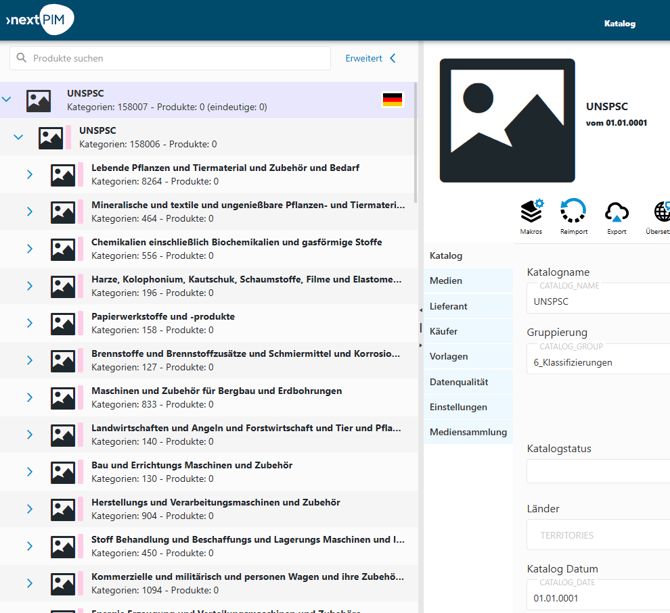The height and width of the screenshot is (613, 670).
Task: Click the catalog tree vertical scrollbar
Action: pos(415,143)
